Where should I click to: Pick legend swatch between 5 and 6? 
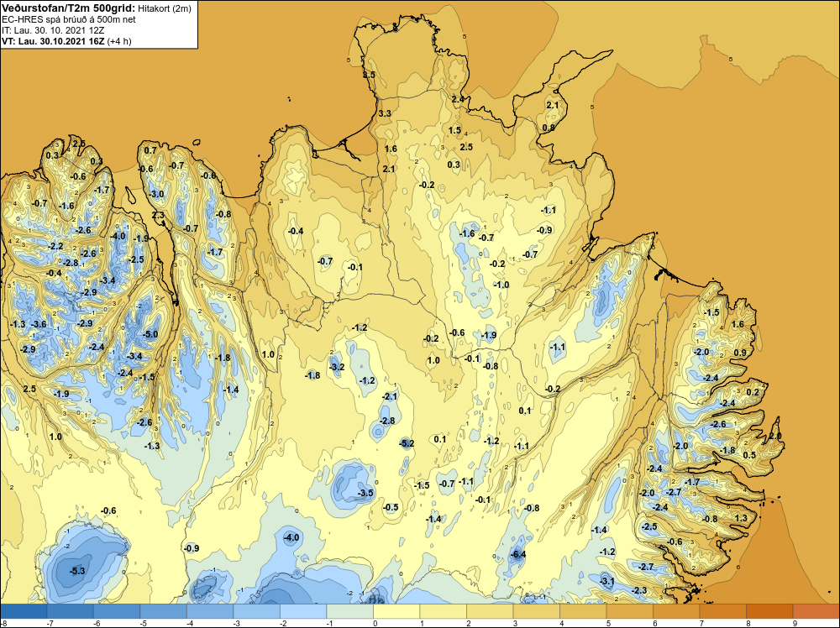[629, 610]
